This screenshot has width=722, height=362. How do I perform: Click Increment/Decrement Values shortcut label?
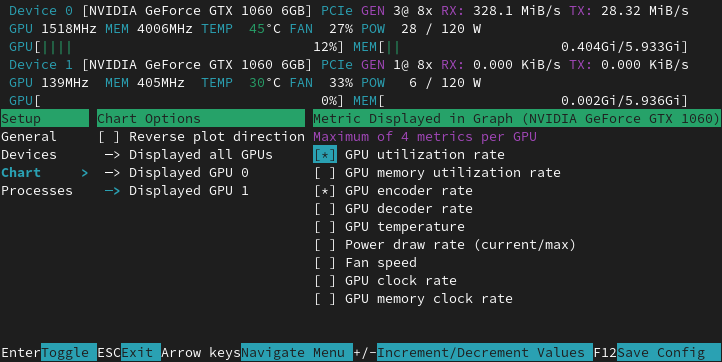click(485, 352)
